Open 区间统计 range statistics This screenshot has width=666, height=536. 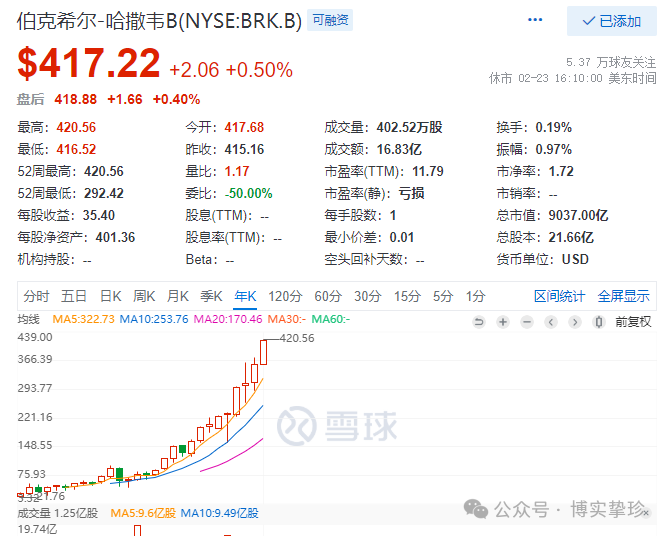[x=559, y=296]
